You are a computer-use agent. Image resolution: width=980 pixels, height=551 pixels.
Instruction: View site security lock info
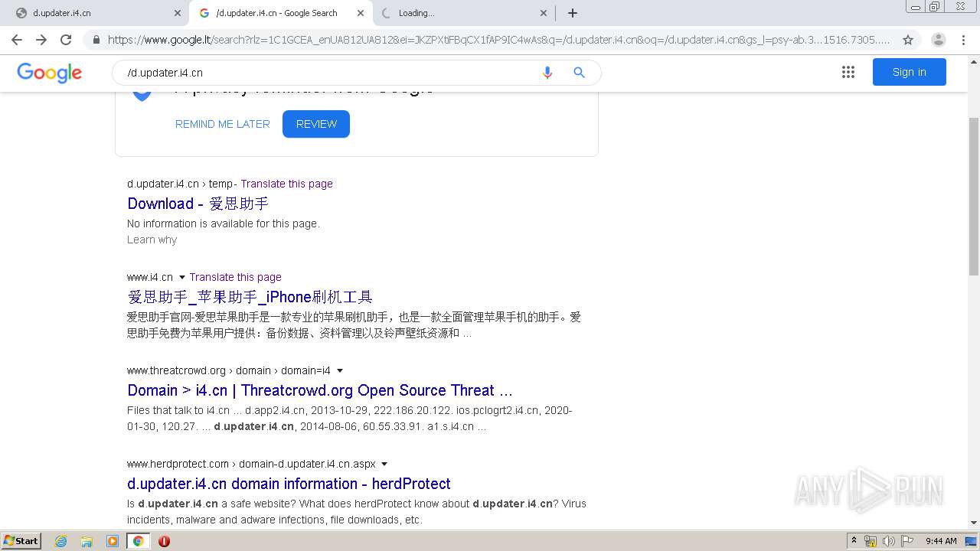point(96,40)
